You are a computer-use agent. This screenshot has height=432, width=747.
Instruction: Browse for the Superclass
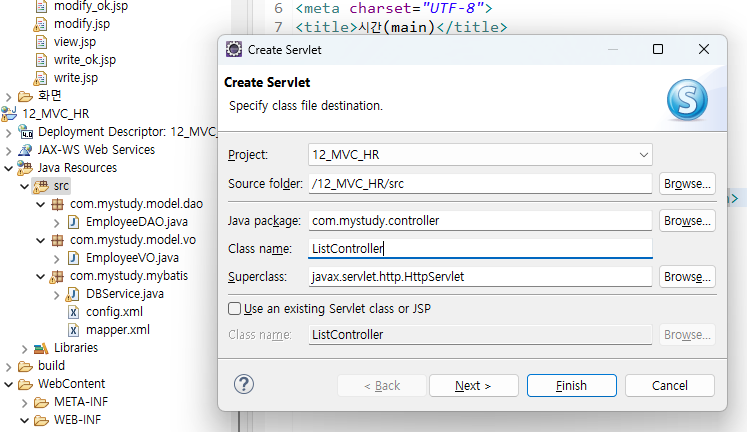coord(687,277)
